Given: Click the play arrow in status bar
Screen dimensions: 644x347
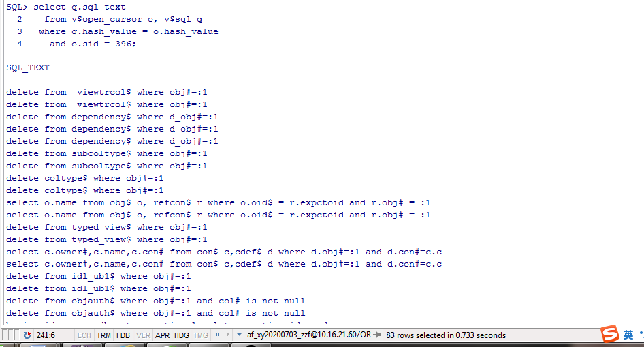Looking at the screenshot, I should point(228,335).
